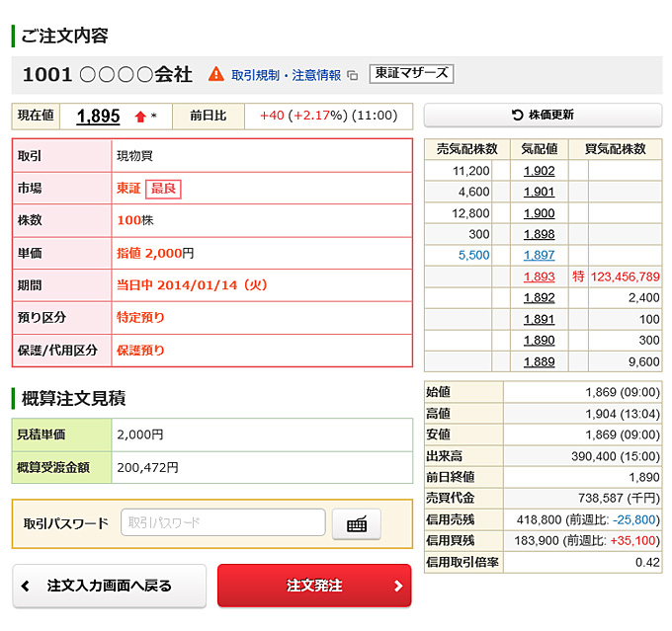Click the orange warning triangle icon

click(216, 74)
